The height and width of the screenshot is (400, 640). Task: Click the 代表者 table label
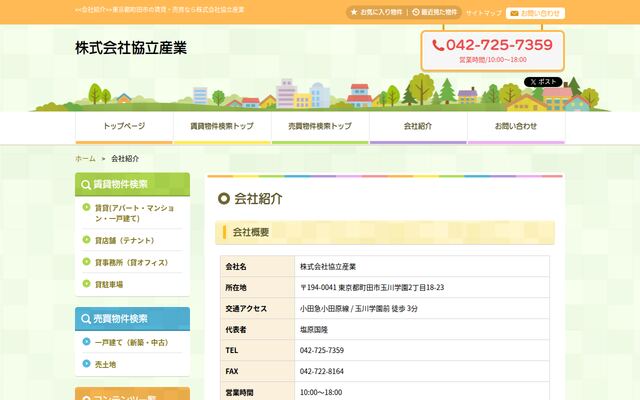point(236,329)
